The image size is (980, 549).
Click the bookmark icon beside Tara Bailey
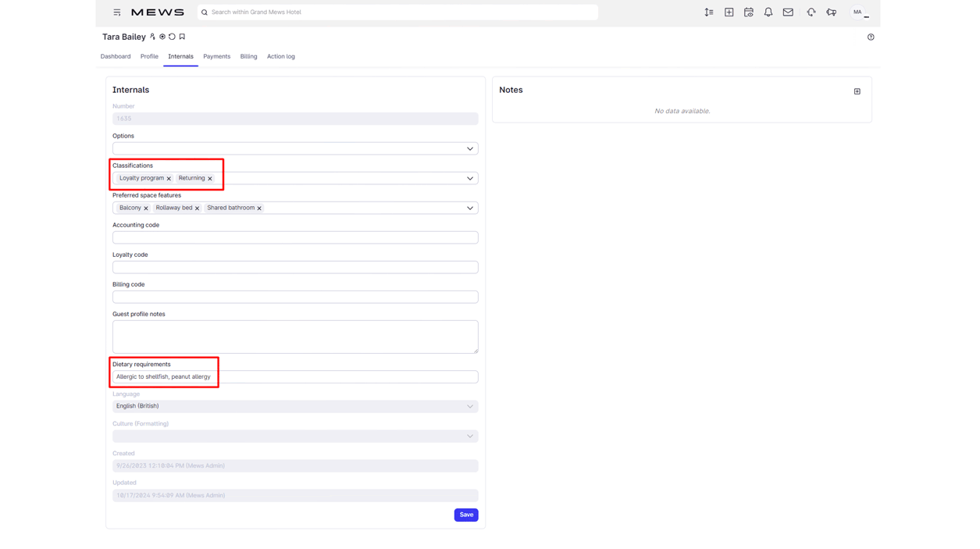(x=182, y=37)
